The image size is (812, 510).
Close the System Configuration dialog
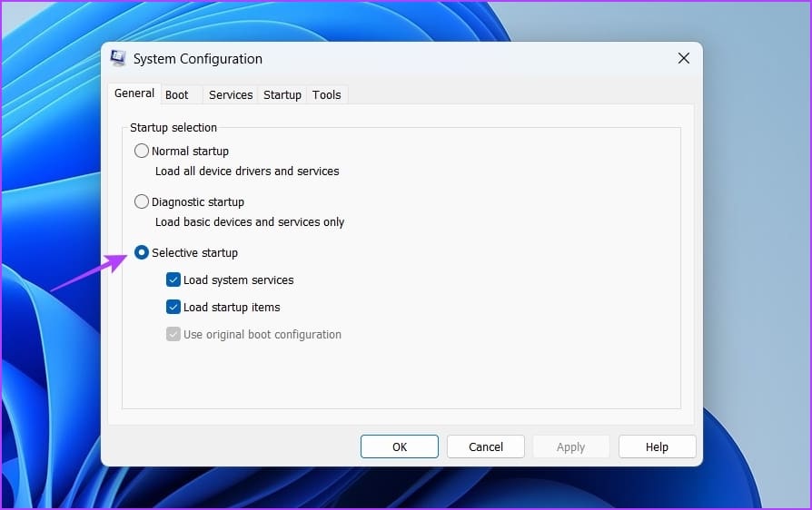(x=684, y=58)
